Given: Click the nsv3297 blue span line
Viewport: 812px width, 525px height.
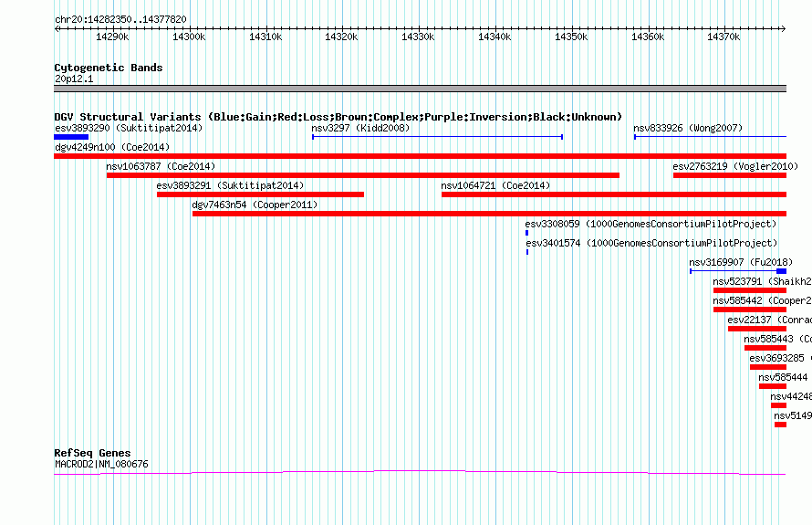Looking at the screenshot, I should coord(438,137).
